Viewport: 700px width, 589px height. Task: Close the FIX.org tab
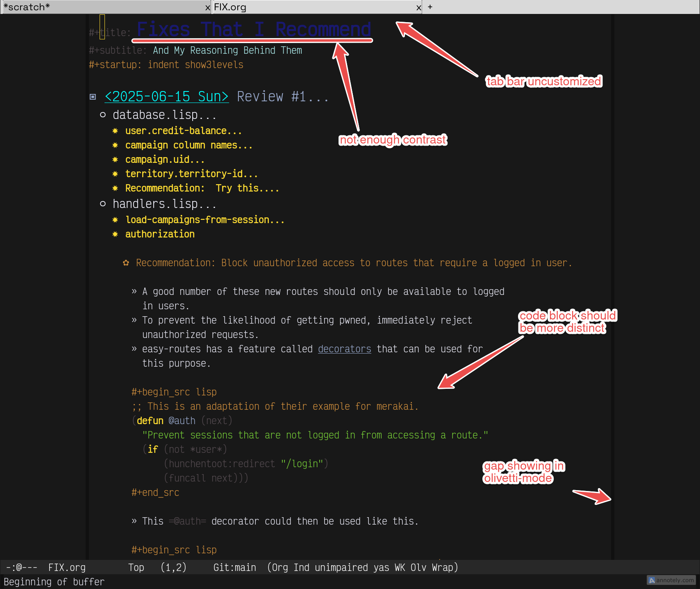coord(418,7)
